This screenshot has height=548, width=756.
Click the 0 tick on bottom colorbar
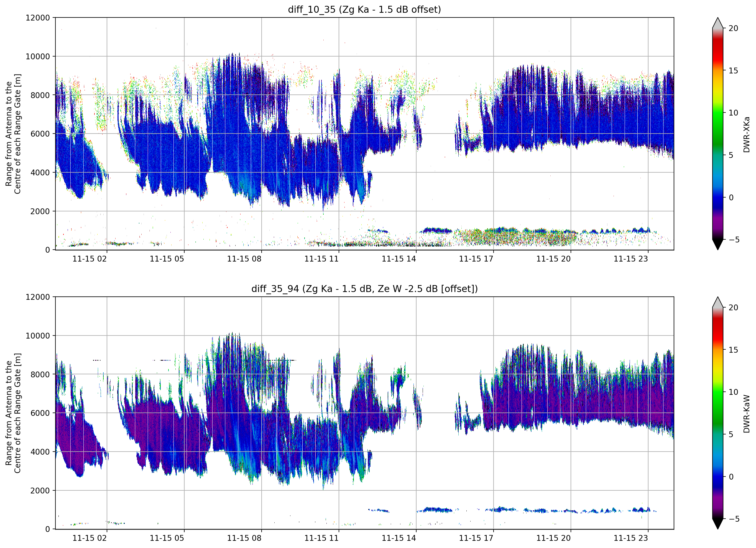click(731, 477)
